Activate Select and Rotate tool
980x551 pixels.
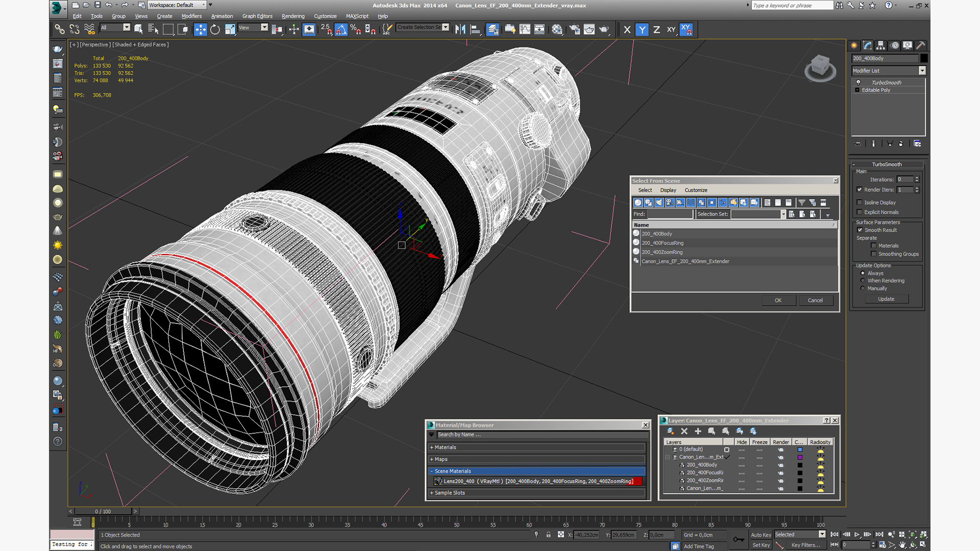(x=215, y=29)
